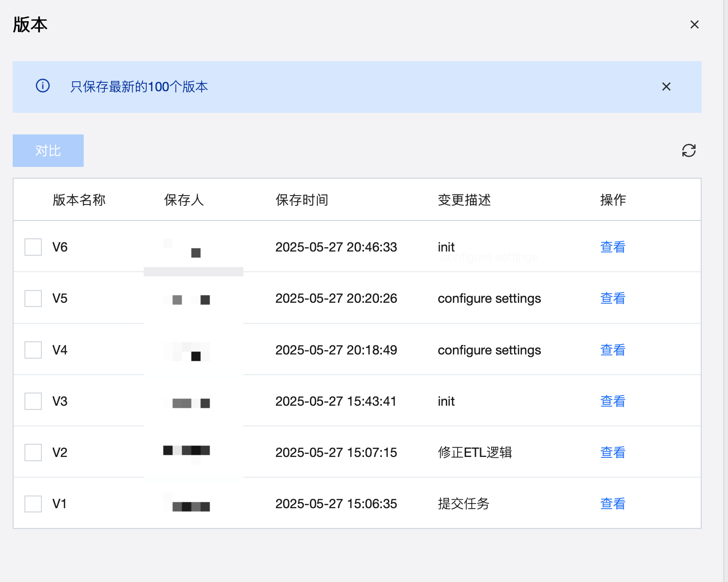The height and width of the screenshot is (582, 728).
Task: Enable the checkbox next to V3
Action: (x=33, y=401)
